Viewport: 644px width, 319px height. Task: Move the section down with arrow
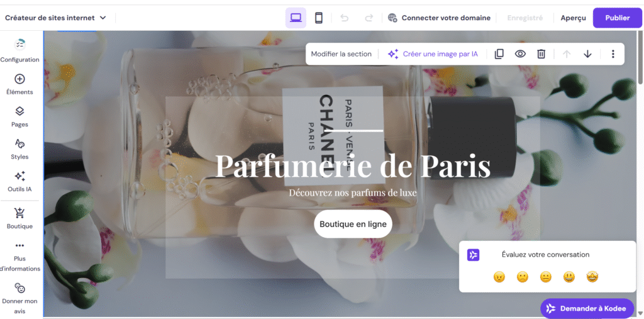click(588, 54)
